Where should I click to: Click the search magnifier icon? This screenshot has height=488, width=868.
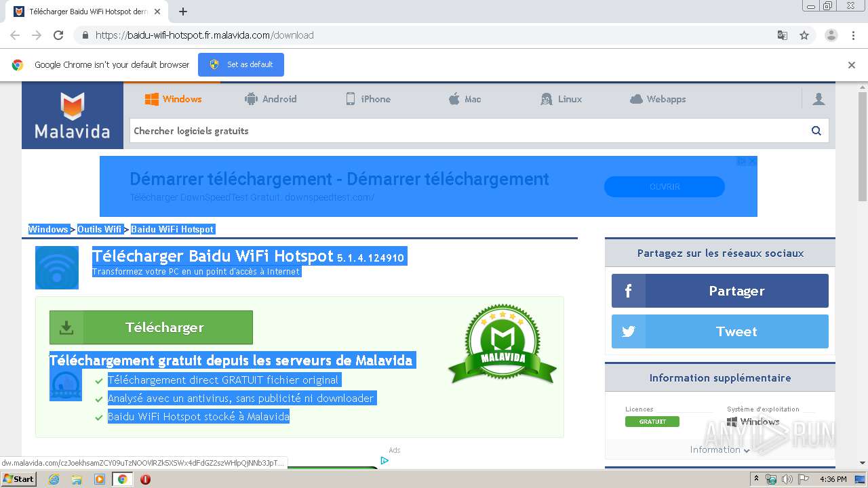(816, 131)
